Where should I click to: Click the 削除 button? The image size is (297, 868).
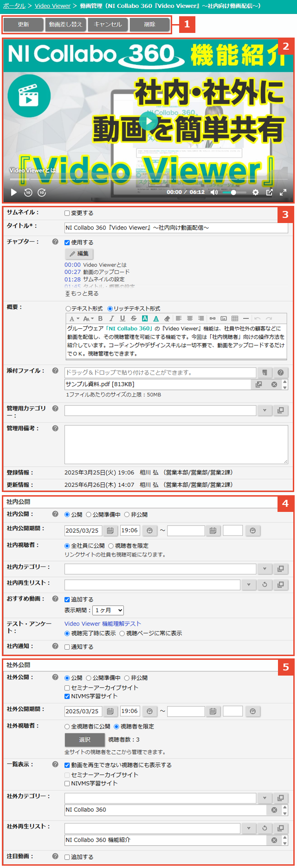click(x=150, y=25)
